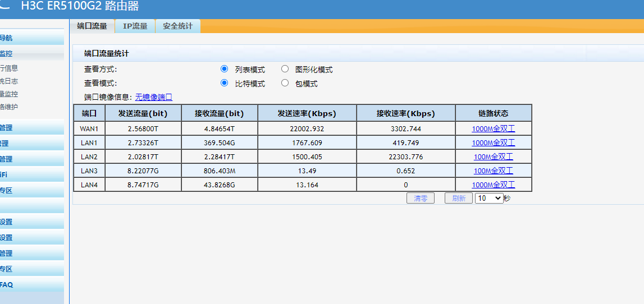The image size is (644, 304).
Task: Open LAN2 link status 100M全双工
Action: click(493, 156)
